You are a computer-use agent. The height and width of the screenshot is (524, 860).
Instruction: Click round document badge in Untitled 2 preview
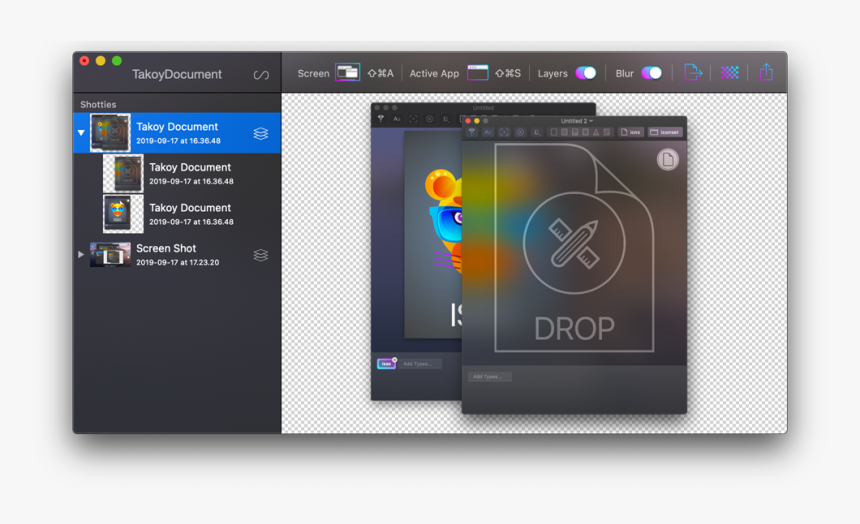coord(667,160)
